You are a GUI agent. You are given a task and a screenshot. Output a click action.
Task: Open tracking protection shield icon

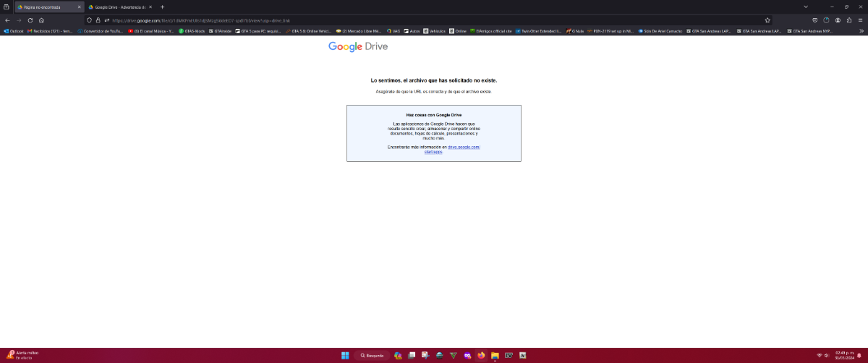click(89, 20)
